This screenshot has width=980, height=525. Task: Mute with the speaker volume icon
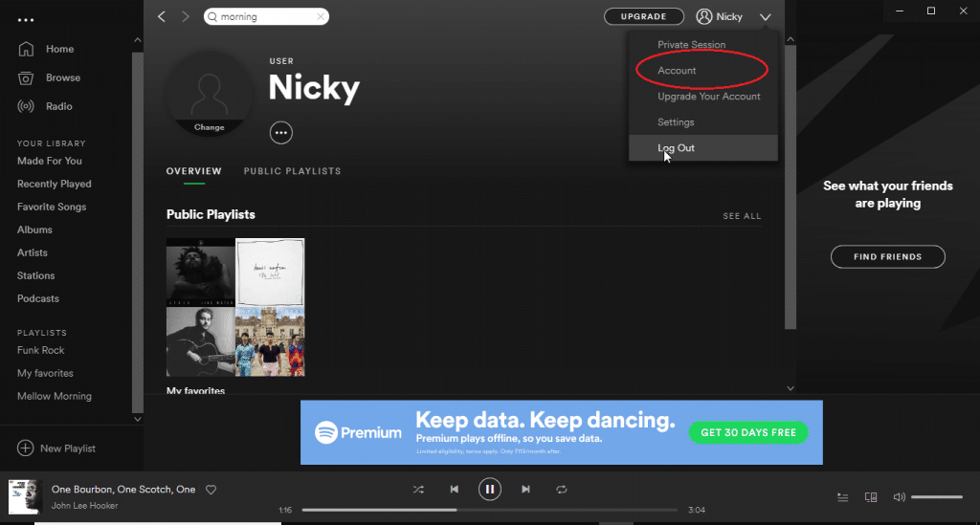899,497
